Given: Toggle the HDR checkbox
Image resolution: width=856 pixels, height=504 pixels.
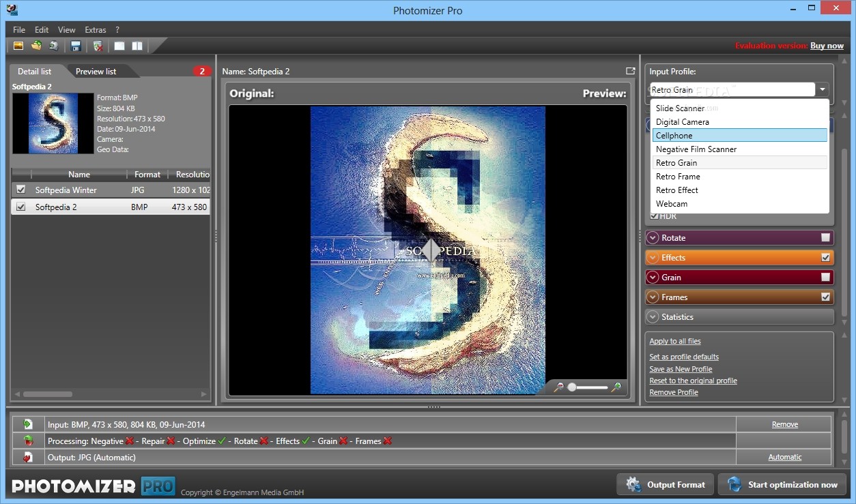Looking at the screenshot, I should click(x=654, y=216).
